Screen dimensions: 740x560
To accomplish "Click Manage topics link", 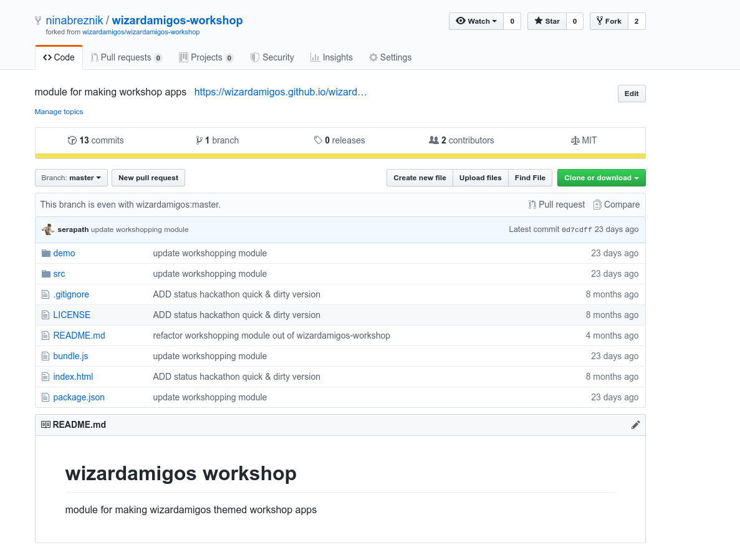I will (x=59, y=112).
